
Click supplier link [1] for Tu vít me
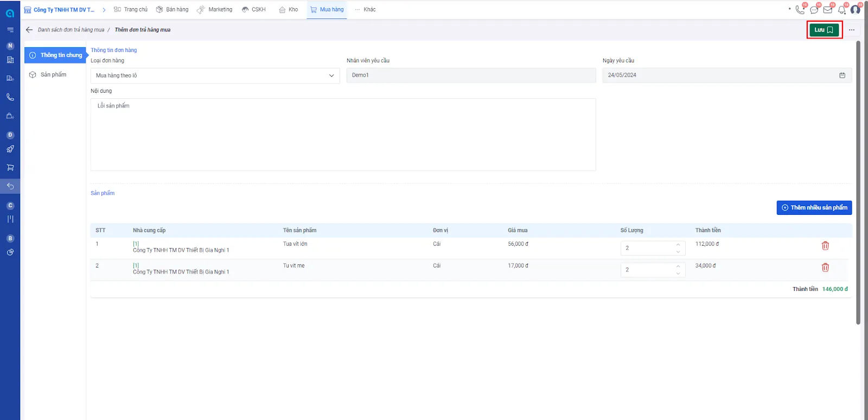pyautogui.click(x=136, y=265)
